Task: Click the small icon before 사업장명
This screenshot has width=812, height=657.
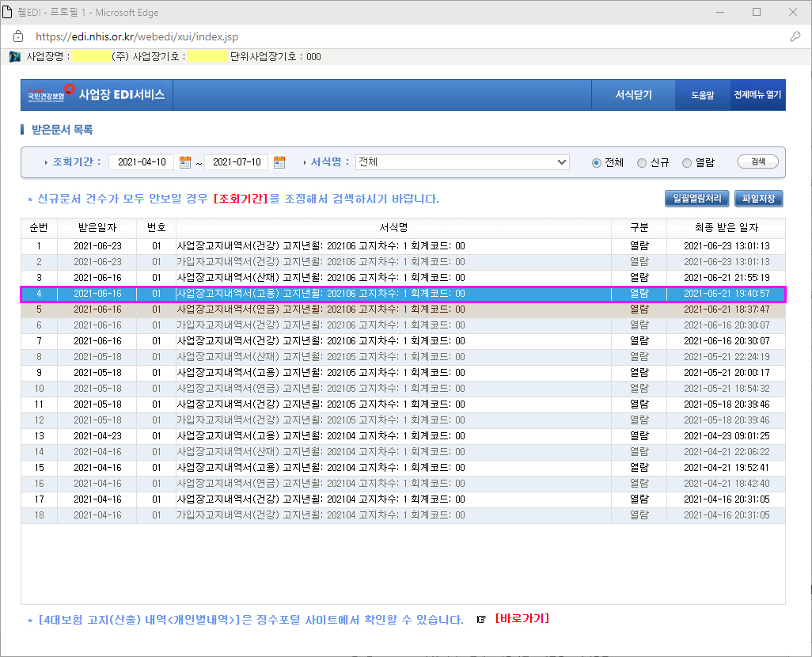Action: point(14,57)
